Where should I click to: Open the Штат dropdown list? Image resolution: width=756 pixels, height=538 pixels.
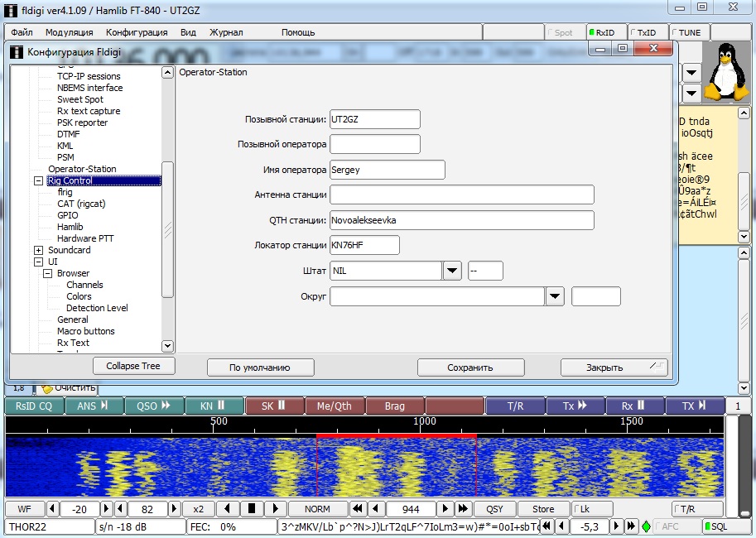(452, 271)
